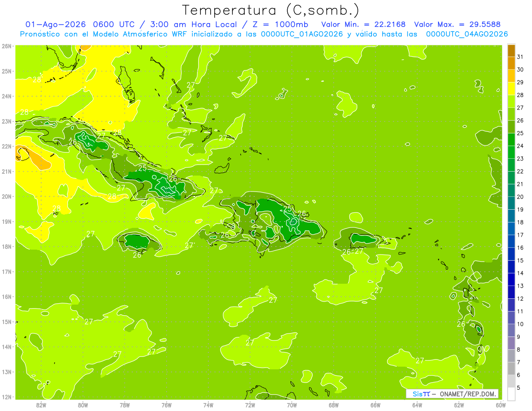Click the gray legend swatch between 6 and 7
The image size is (532, 411).
pyautogui.click(x=511, y=368)
